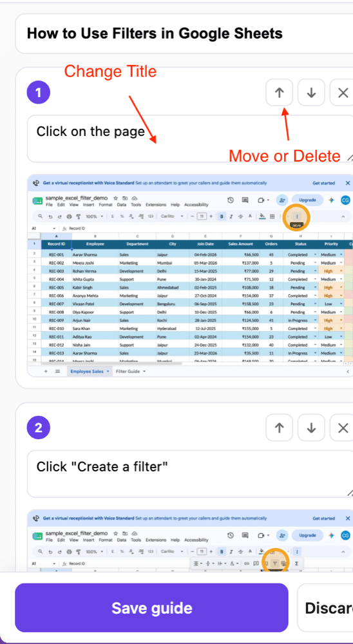Open the step 2 screenshot thumbnail
The width and height of the screenshot is (353, 644).
tap(190, 540)
